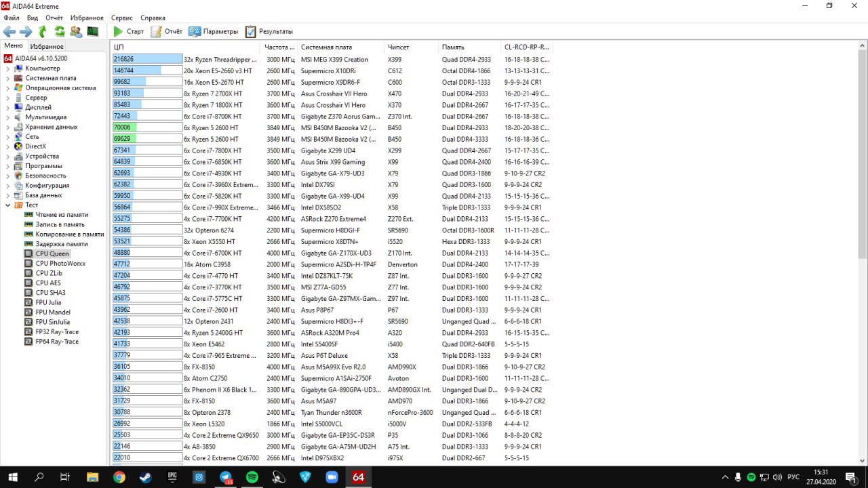Select the Задержка памяти test
This screenshot has width=868, height=488.
click(x=62, y=244)
